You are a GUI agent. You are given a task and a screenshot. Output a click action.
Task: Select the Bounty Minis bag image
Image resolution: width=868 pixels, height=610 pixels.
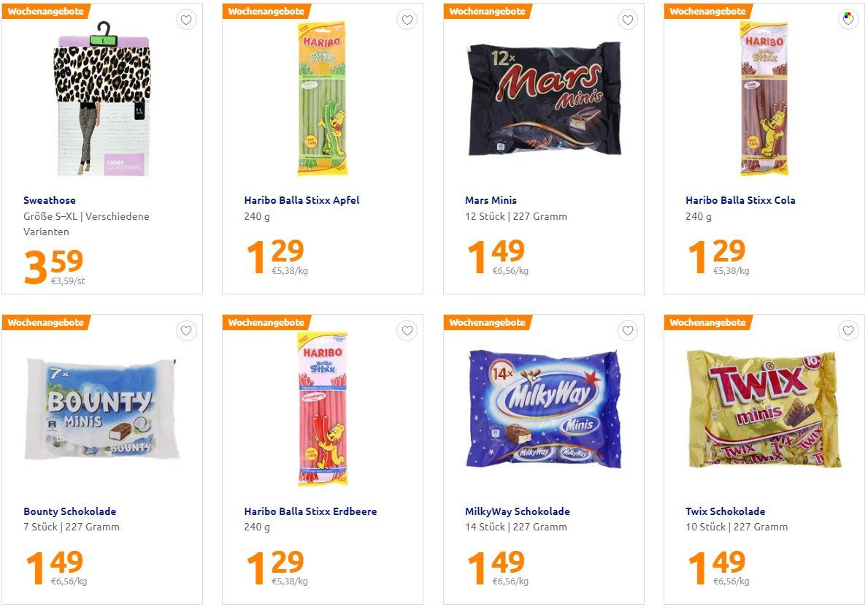coord(102,409)
